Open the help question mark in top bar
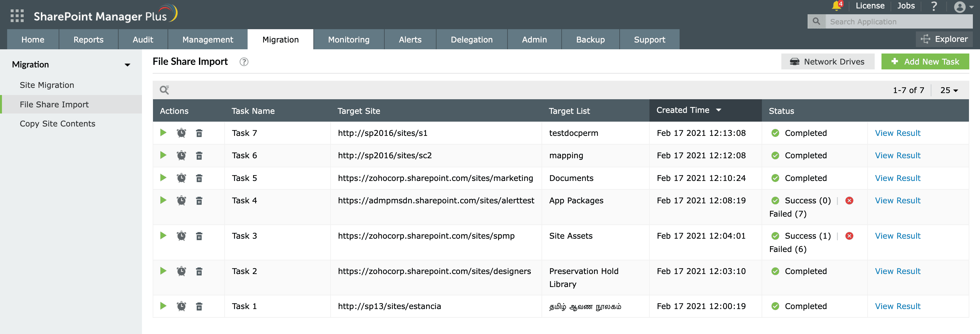 (x=934, y=6)
